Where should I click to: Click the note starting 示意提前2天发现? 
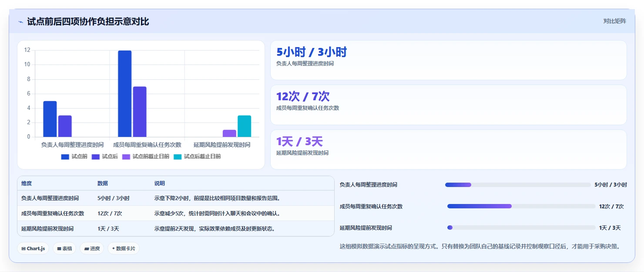click(x=215, y=229)
